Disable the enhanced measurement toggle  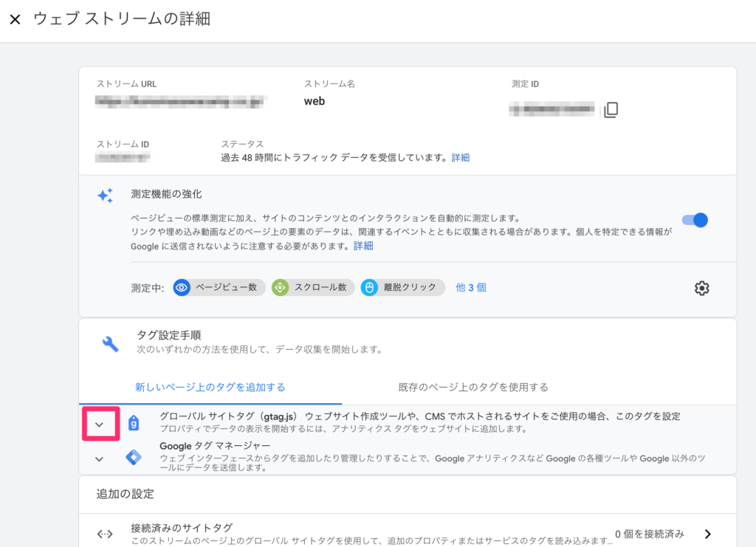[x=695, y=220]
